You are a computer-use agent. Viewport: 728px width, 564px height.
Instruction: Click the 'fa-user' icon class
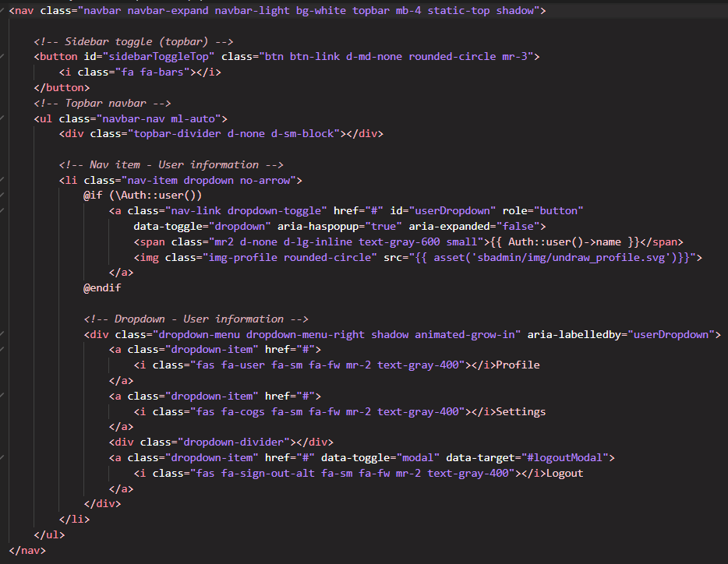243,365
